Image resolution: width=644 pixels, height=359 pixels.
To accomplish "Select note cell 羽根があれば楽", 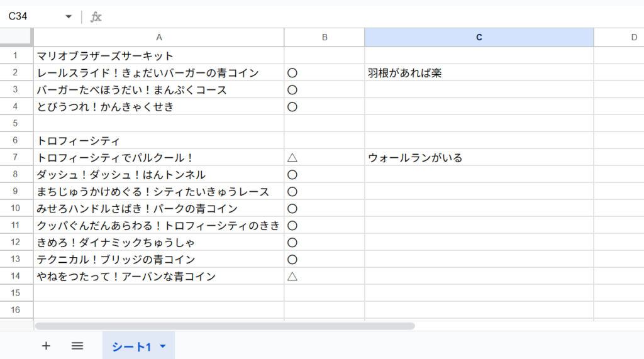I will coord(479,73).
